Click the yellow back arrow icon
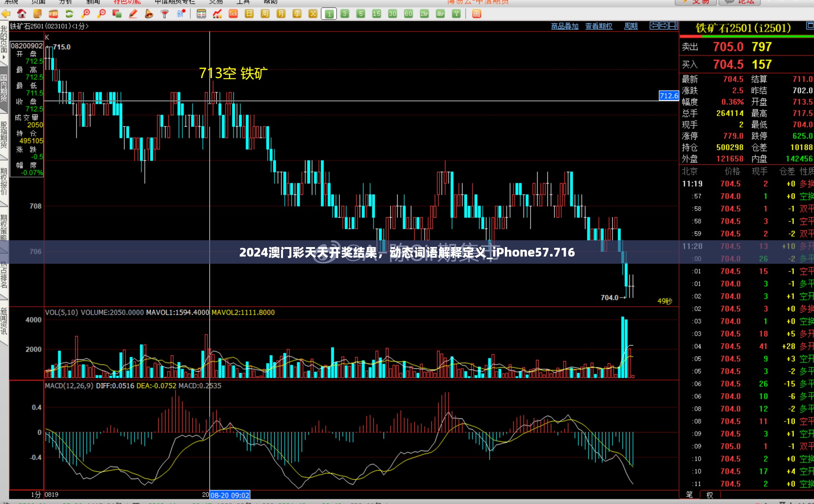Screen dimensions: 814x504 point(6,14)
